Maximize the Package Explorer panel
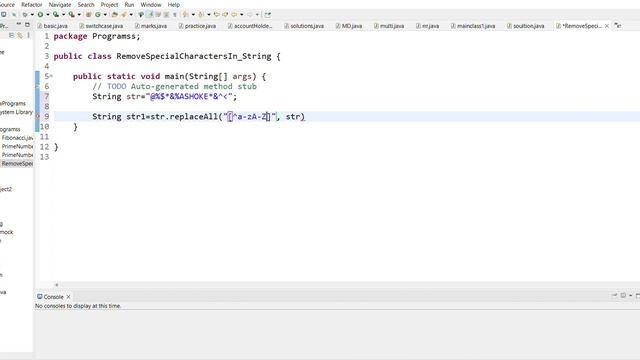 pyautogui.click(x=27, y=25)
